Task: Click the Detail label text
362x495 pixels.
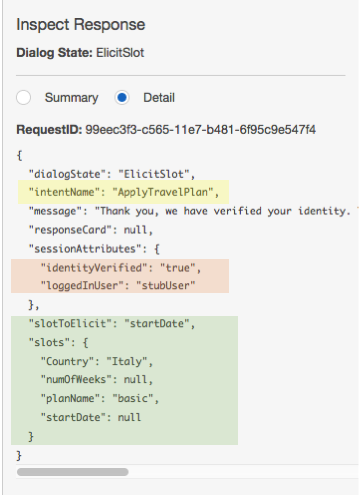Action: click(159, 98)
